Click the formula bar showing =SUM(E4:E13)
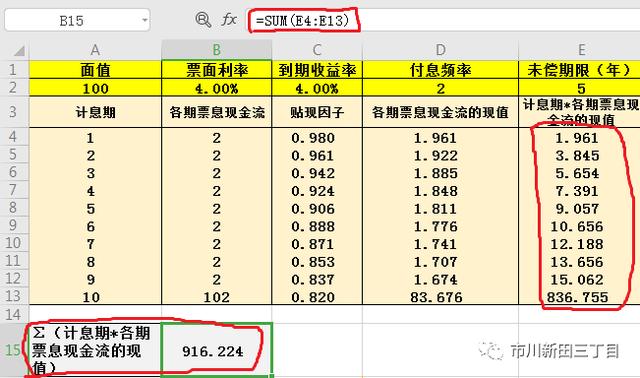Screen dimensions: 640x378 pyautogui.click(x=444, y=20)
